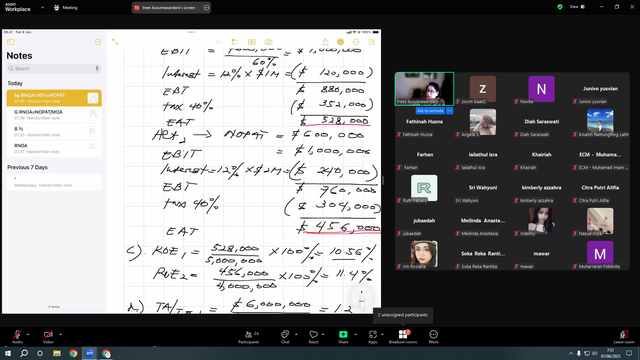
Task: Select Angela S participant tile
Action: [483, 122]
